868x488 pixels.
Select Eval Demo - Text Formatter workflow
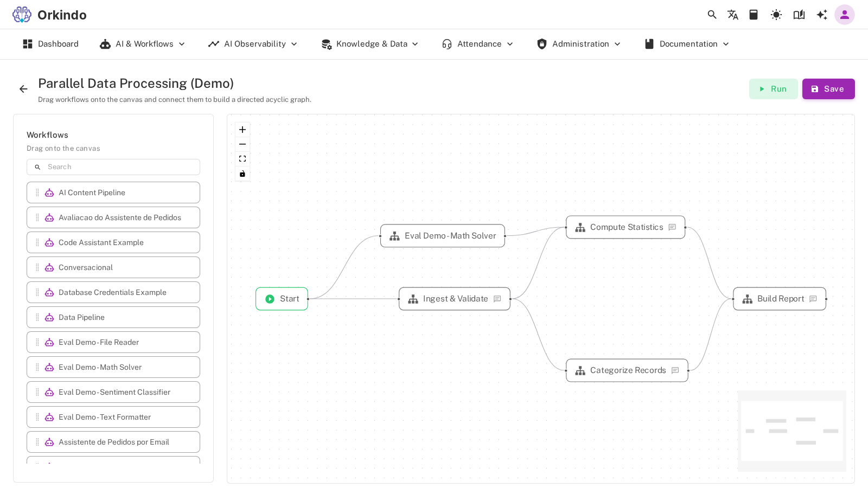coord(113,417)
